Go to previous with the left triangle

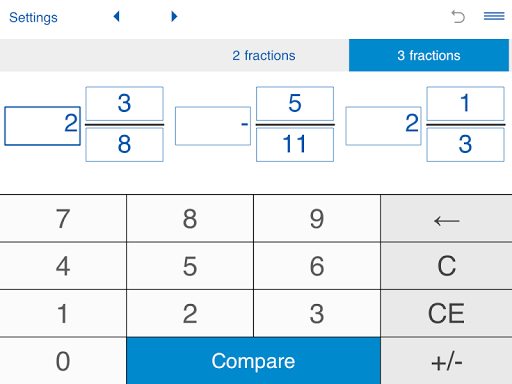tap(116, 16)
